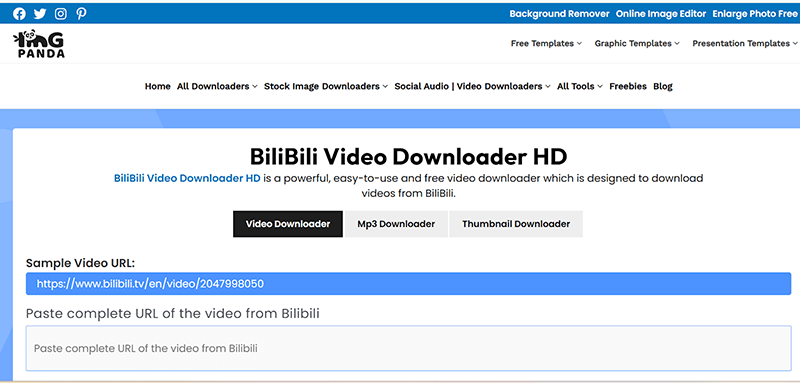The width and height of the screenshot is (800, 383).
Task: Click the sample bilibili.tv video URL
Action: [151, 284]
